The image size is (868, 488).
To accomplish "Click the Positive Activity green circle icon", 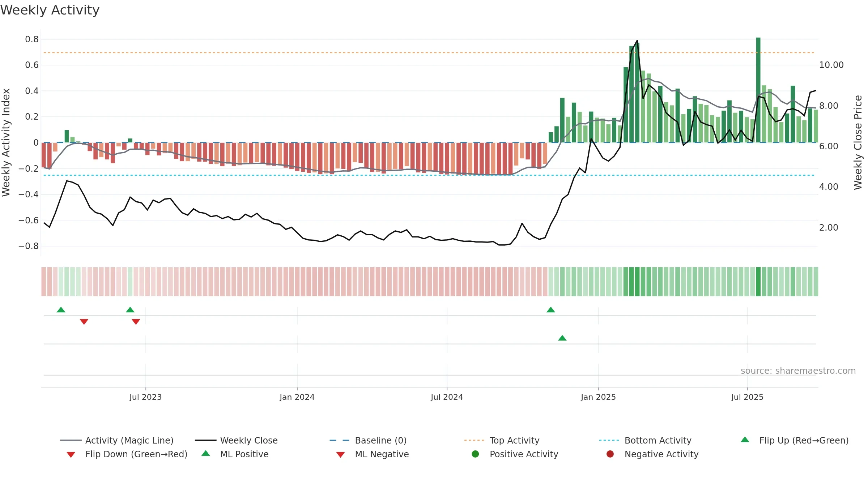I will pos(475,454).
